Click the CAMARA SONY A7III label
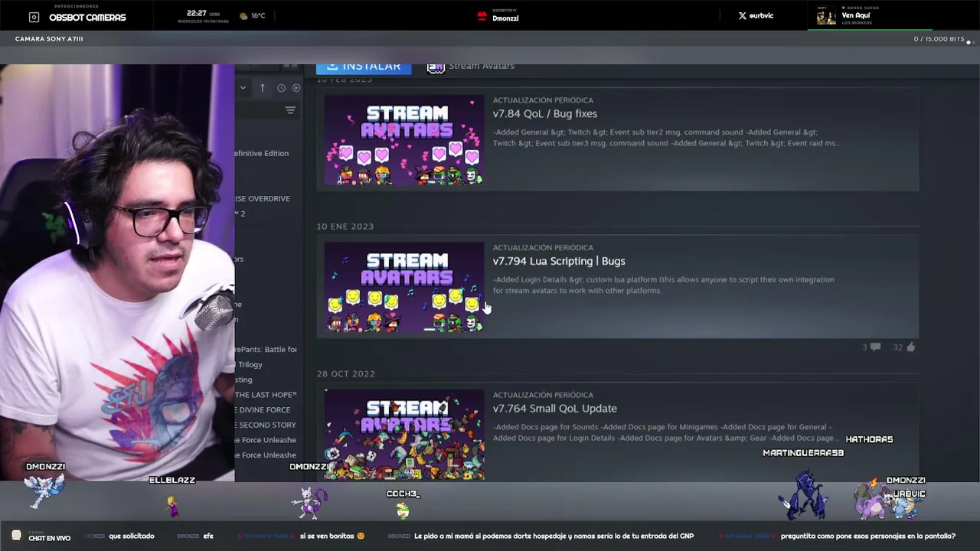Screen dimensions: 980x551 (x=49, y=39)
